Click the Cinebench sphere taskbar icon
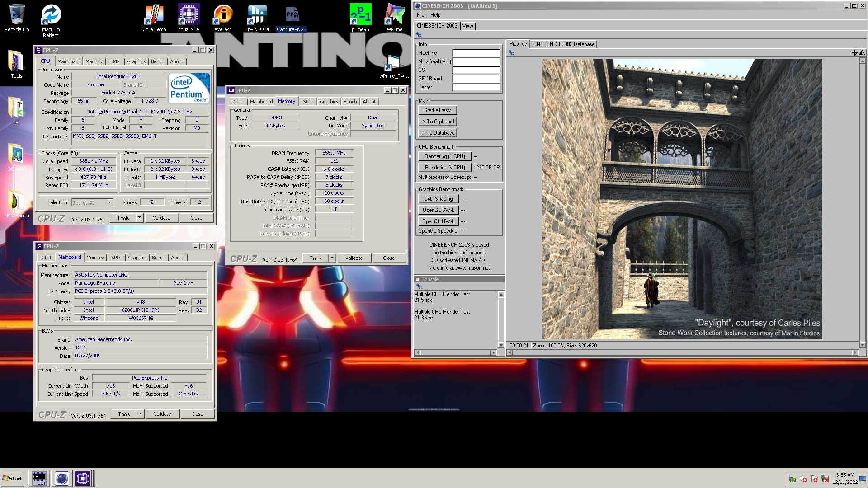868x488 pixels. click(x=61, y=479)
